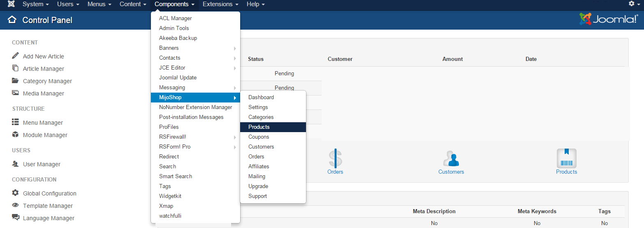Open the Users menu
The width and height of the screenshot is (644, 228).
[x=68, y=4]
